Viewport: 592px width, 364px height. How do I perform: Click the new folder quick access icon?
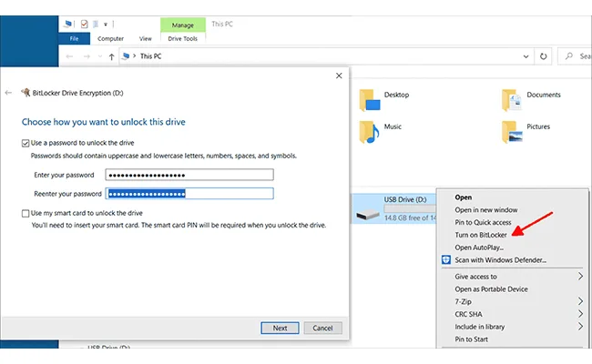point(96,25)
